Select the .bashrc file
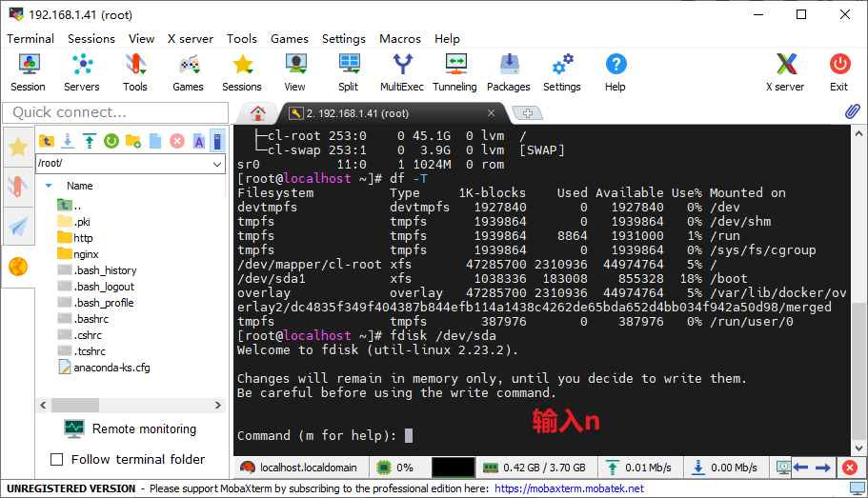The width and height of the screenshot is (868, 498). pyautogui.click(x=83, y=319)
